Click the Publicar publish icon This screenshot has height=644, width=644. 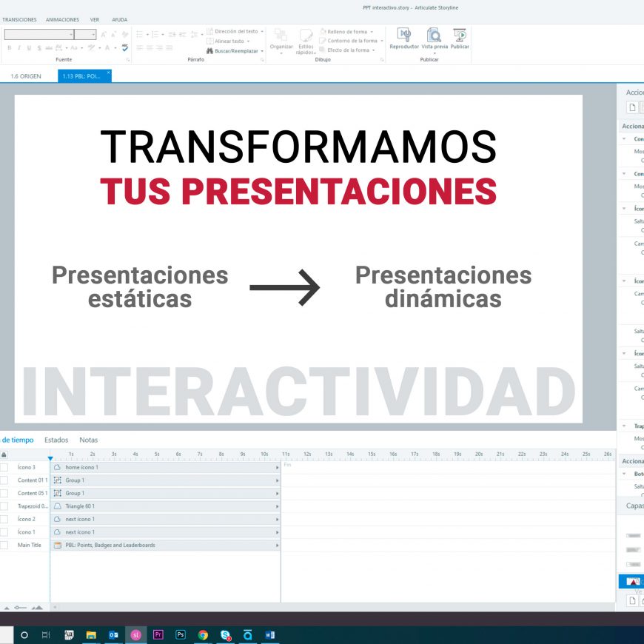[x=460, y=36]
